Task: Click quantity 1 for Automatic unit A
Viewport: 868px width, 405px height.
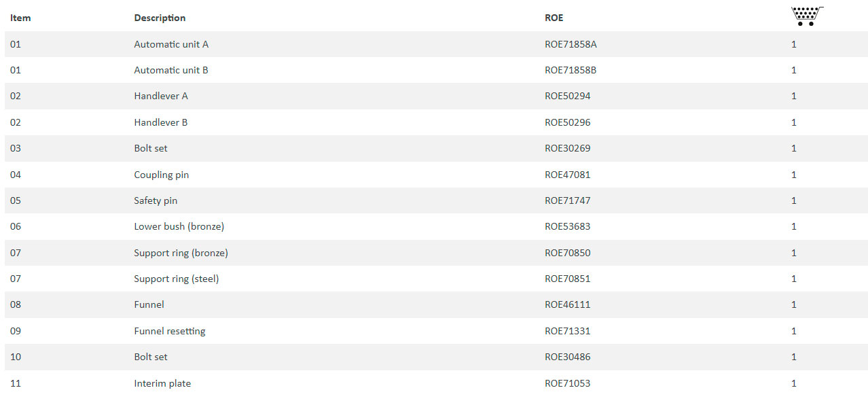Action: click(x=794, y=44)
